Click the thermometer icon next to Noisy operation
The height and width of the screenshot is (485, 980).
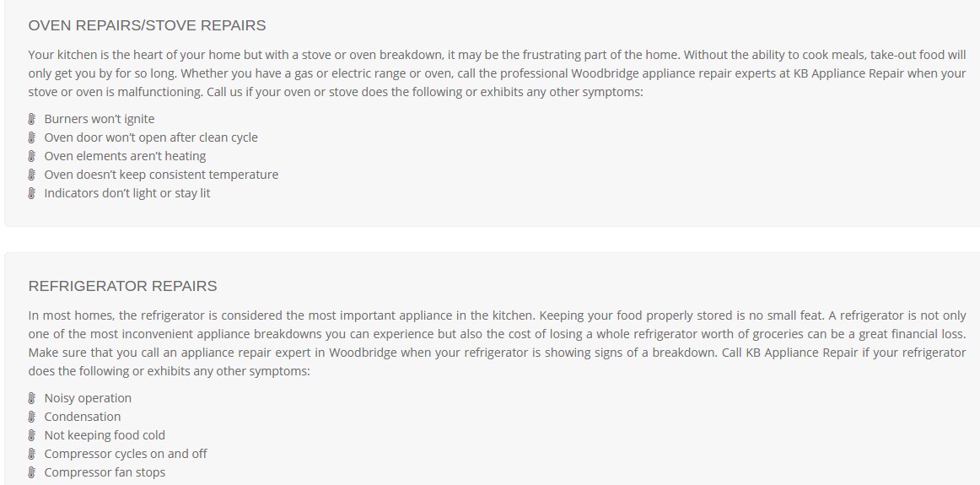click(x=32, y=398)
